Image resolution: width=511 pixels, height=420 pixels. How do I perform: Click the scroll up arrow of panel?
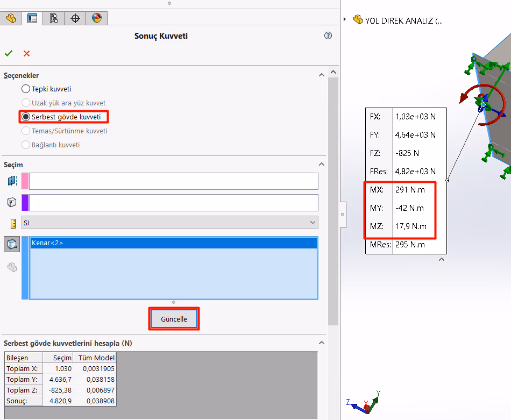(333, 72)
